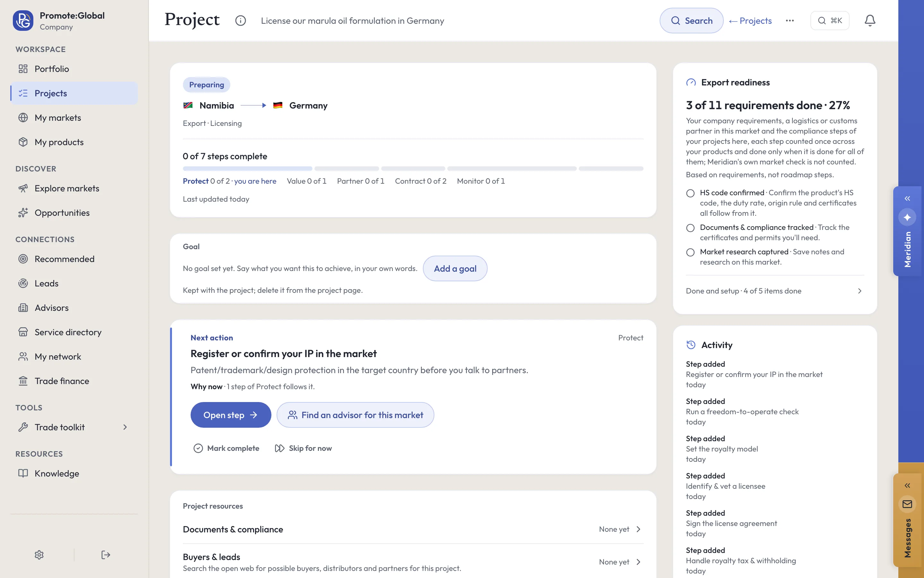Image resolution: width=924 pixels, height=578 pixels.
Task: Open the Advisors page
Action: click(74, 308)
